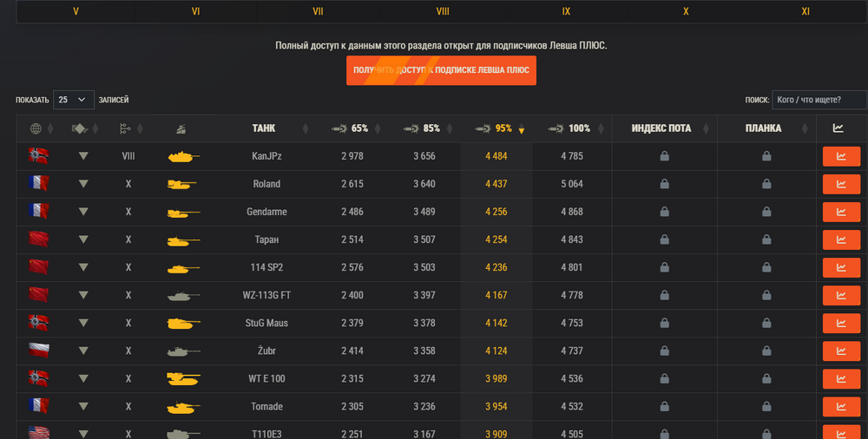This screenshot has height=439, width=868.
Task: Expand the Таран row triangle
Action: 83,239
